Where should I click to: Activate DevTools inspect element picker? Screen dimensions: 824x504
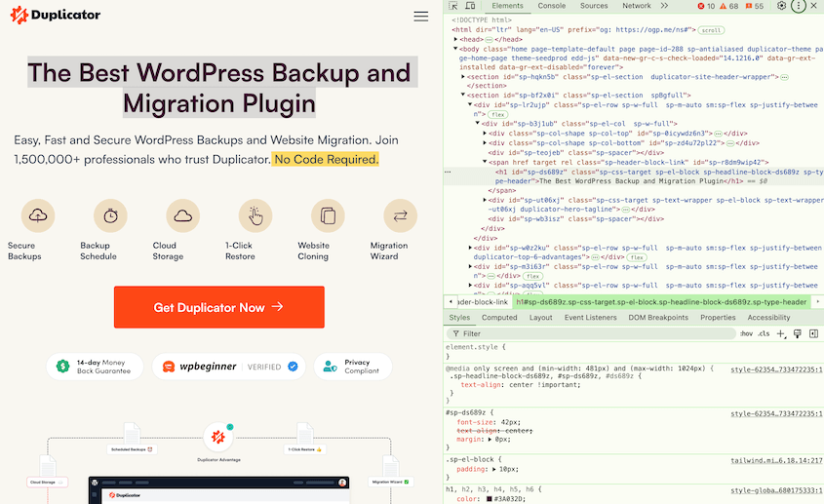click(x=453, y=6)
